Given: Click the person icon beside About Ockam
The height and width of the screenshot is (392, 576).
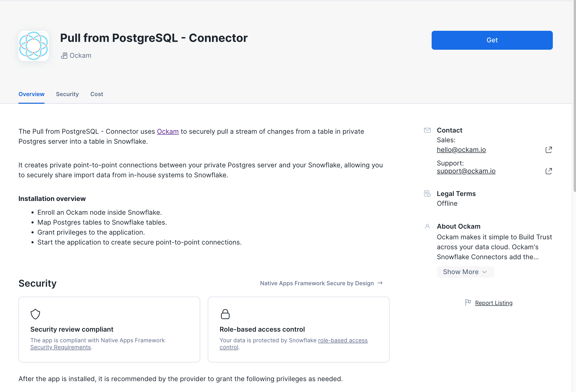Looking at the screenshot, I should click(427, 226).
